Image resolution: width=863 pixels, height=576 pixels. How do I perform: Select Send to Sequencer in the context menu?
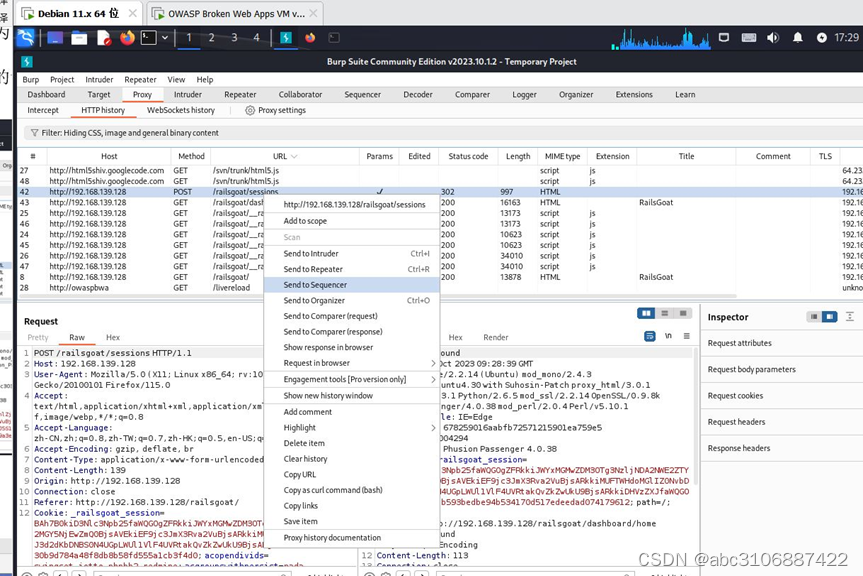pos(352,285)
